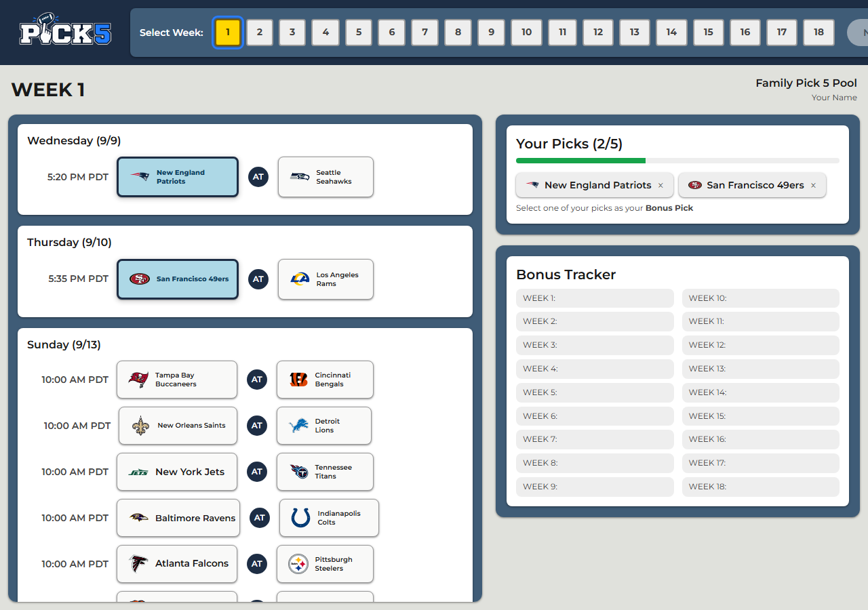Remove New England Patriots from your picks
868x610 pixels.
(x=660, y=185)
